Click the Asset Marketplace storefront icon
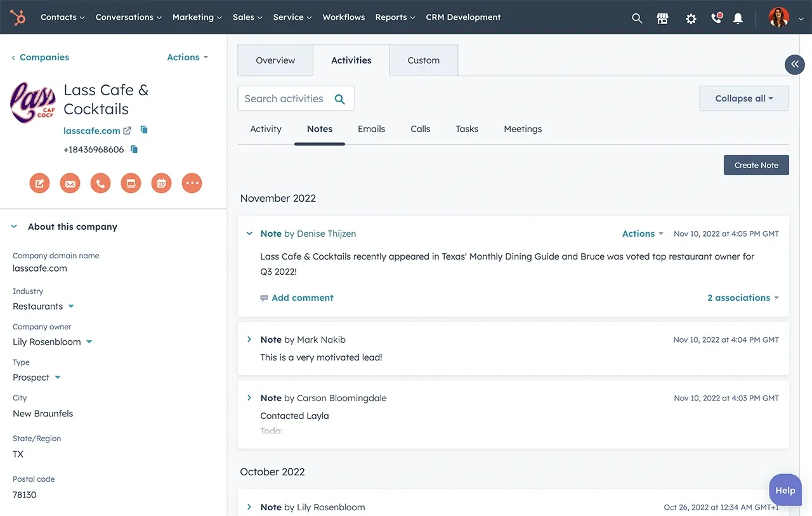 tap(662, 18)
